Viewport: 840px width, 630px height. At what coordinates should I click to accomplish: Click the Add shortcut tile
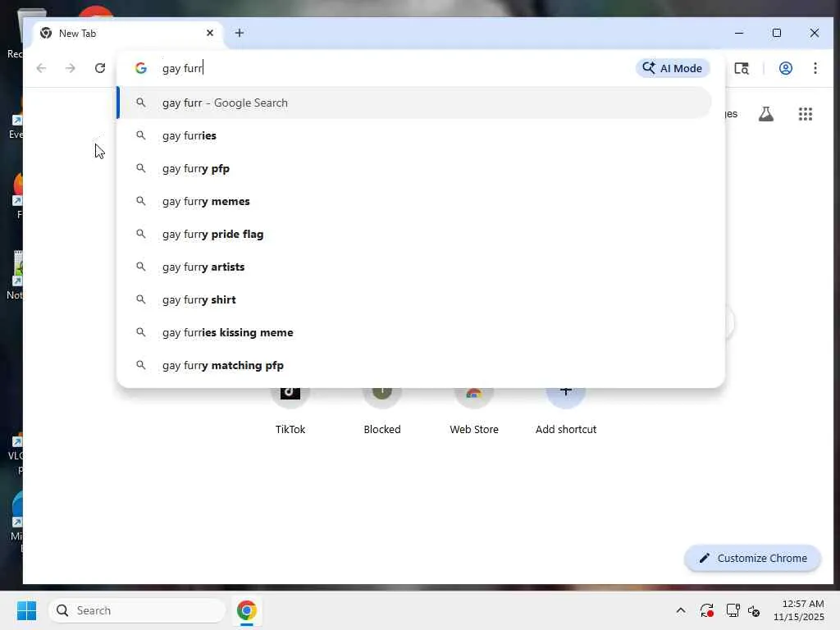[566, 409]
